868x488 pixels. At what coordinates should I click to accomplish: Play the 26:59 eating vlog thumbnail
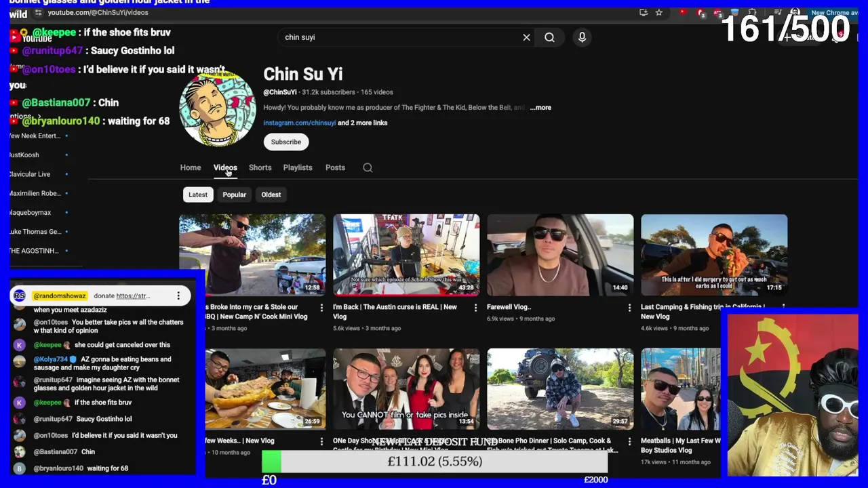(x=265, y=389)
